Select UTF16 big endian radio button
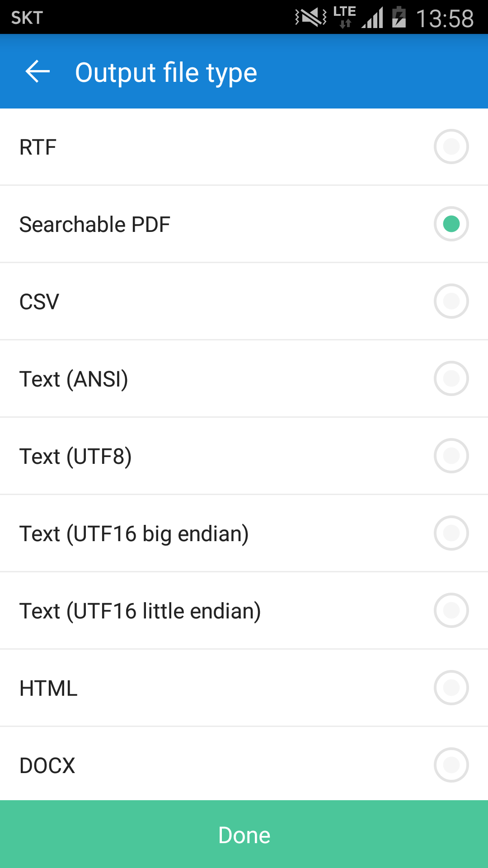488x868 pixels. coord(451,533)
